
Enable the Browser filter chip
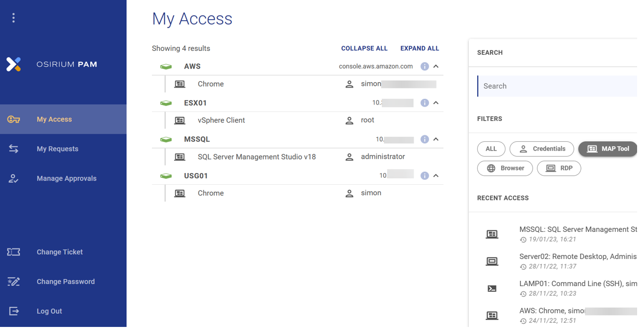505,168
